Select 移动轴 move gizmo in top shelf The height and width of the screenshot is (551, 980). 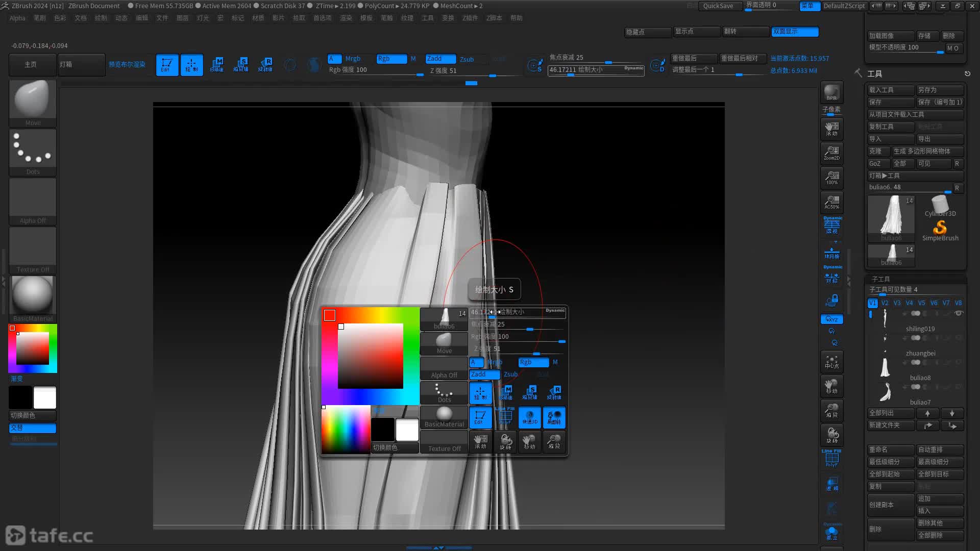pyautogui.click(x=216, y=65)
